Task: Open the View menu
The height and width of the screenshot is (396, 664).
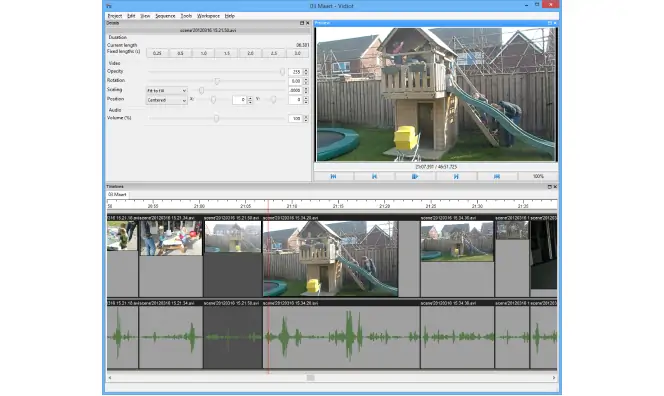Action: tap(145, 16)
